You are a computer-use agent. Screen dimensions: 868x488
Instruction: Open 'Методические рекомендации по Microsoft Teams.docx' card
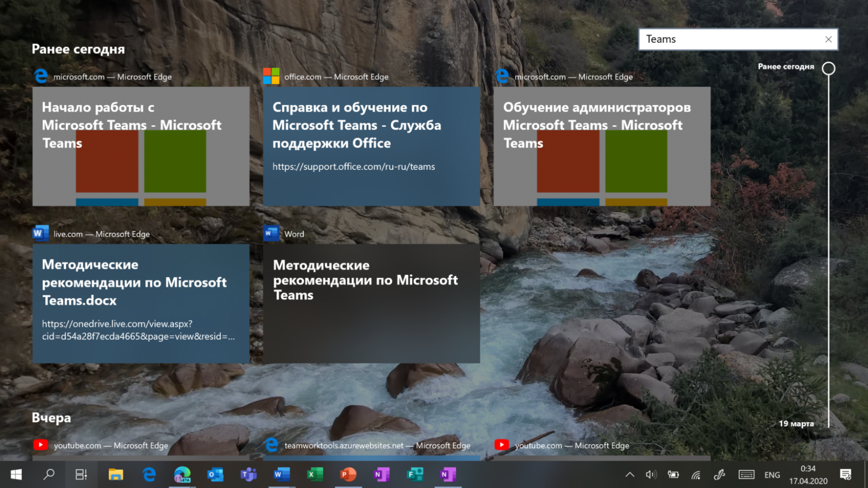coord(141,303)
